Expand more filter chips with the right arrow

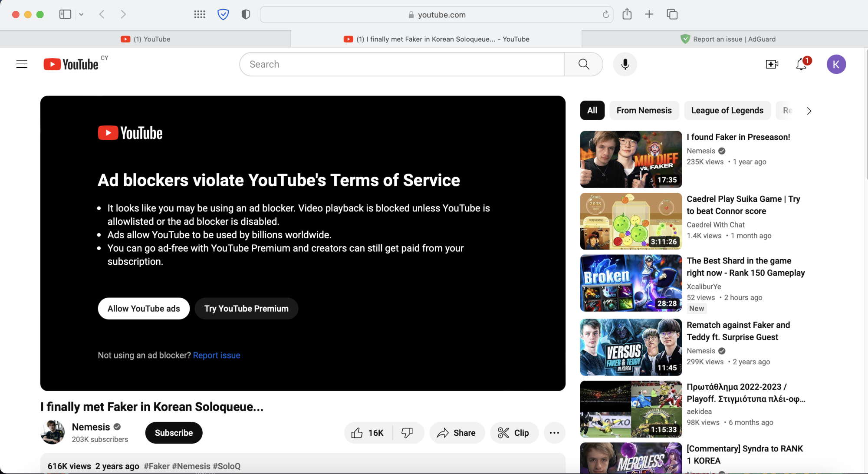coord(809,111)
